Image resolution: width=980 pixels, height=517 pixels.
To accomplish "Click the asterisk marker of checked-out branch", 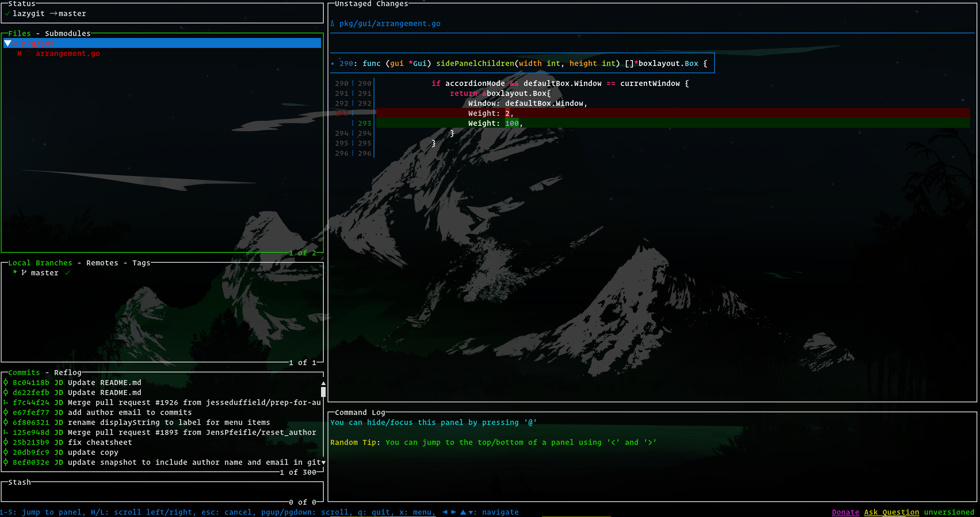I will [15, 272].
